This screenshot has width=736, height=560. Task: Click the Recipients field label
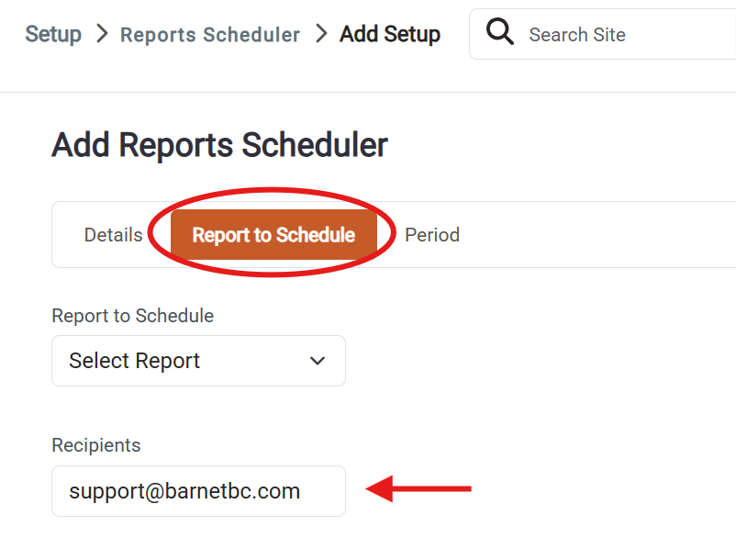[96, 445]
